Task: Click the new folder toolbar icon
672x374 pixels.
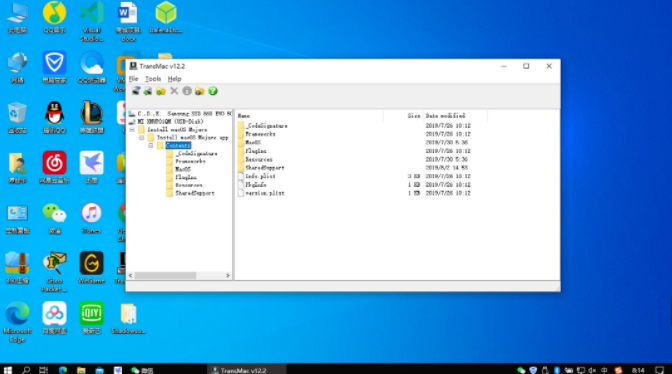Action: coord(161,91)
